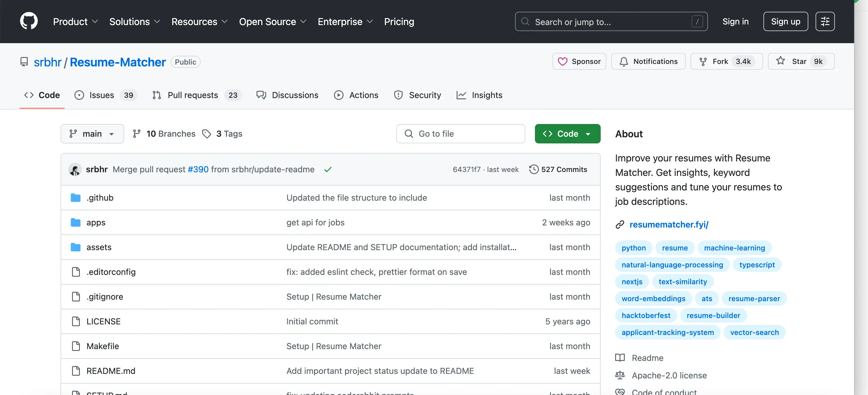Click the vector-search topic tag

[754, 332]
